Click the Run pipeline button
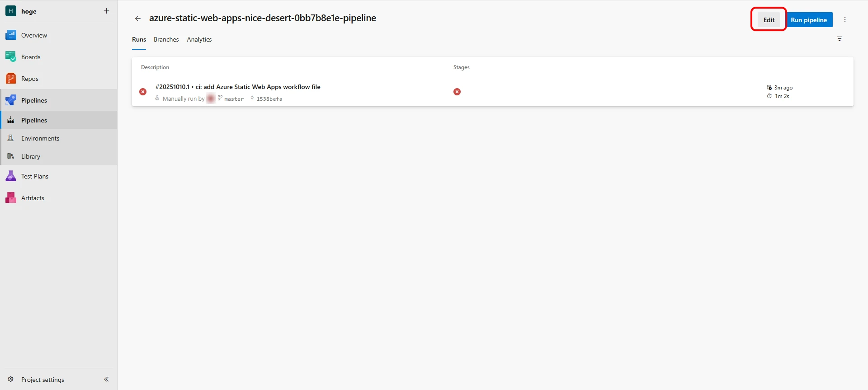 pyautogui.click(x=809, y=20)
